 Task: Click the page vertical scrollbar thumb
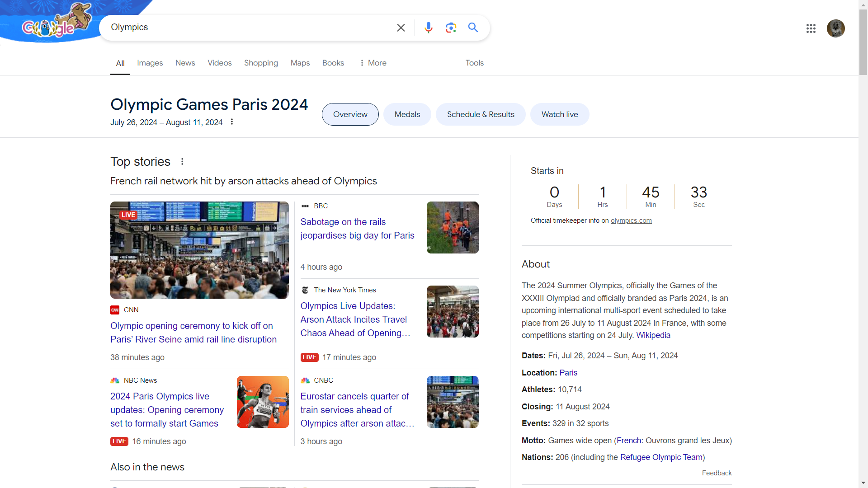point(863,42)
